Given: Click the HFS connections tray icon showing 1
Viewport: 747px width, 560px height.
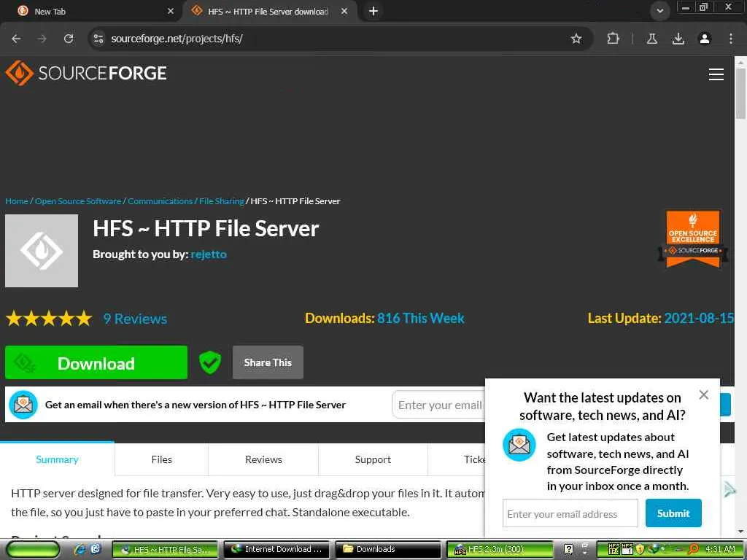Looking at the screenshot, I should 627,550.
